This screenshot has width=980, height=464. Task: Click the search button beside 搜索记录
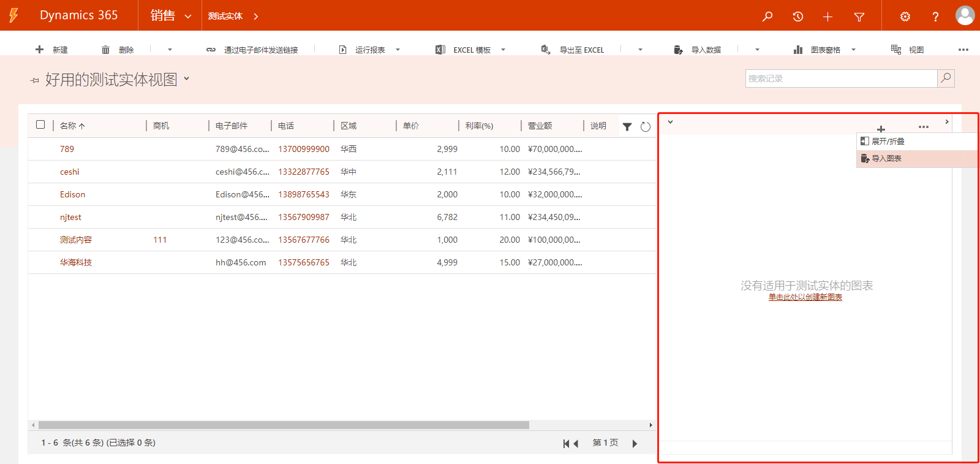tap(946, 78)
